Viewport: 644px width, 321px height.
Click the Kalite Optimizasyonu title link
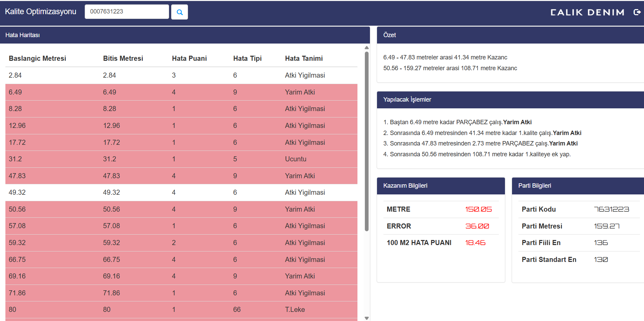pos(41,11)
